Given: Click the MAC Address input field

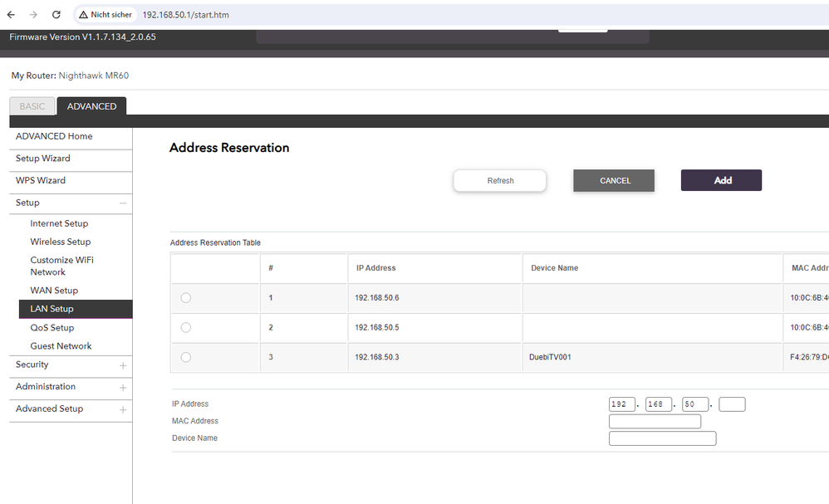Looking at the screenshot, I should (x=654, y=421).
